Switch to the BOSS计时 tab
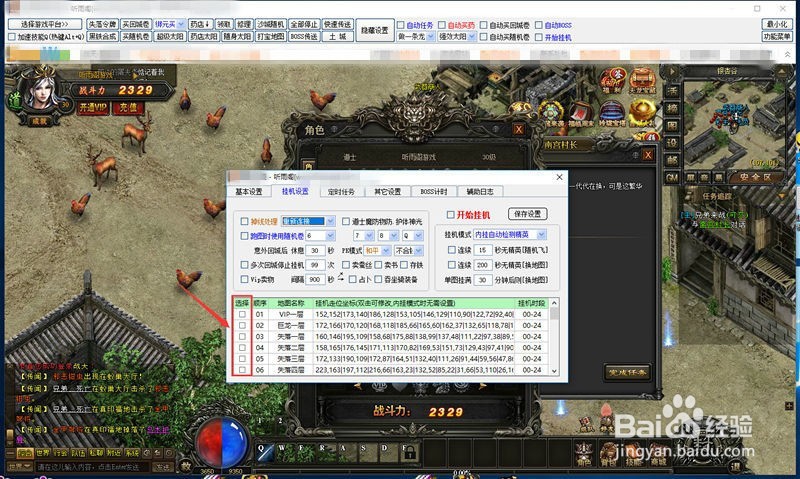800x479 pixels. click(x=434, y=191)
